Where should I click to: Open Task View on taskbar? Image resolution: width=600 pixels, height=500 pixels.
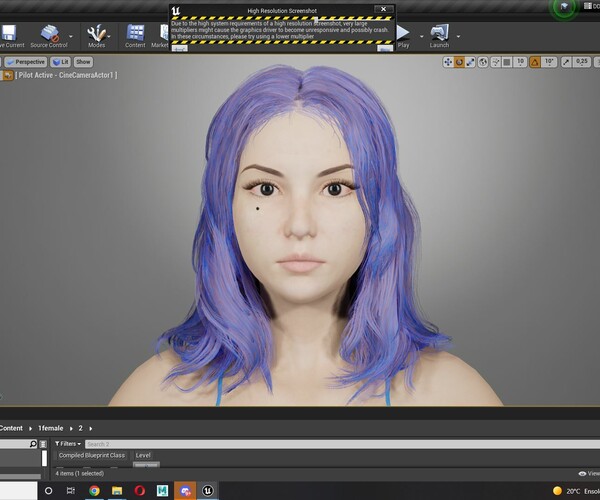pos(71,490)
